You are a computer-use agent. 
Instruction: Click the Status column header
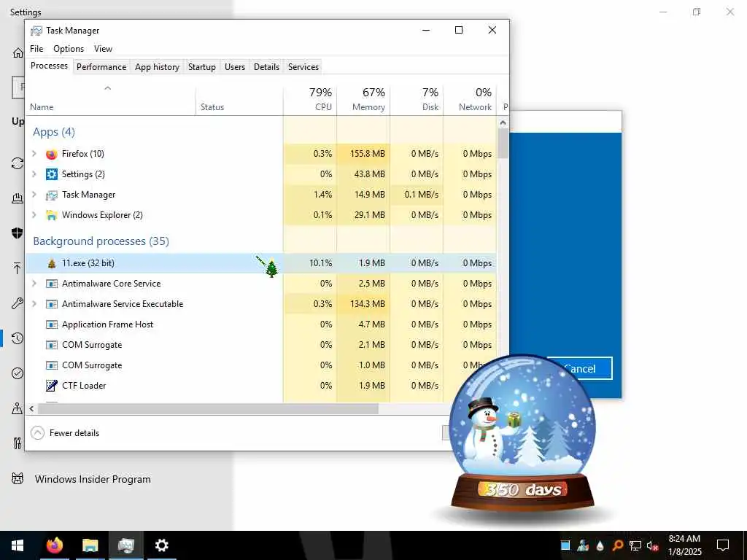239,99
